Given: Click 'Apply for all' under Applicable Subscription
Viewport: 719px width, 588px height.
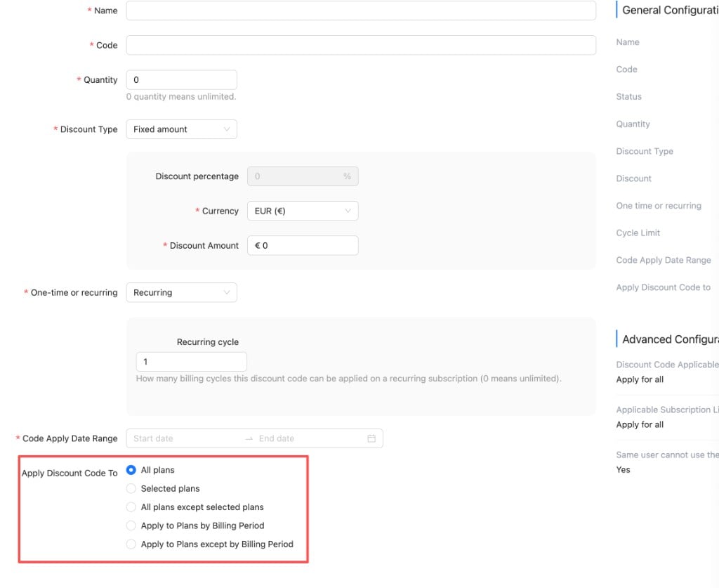Looking at the screenshot, I should click(x=640, y=424).
